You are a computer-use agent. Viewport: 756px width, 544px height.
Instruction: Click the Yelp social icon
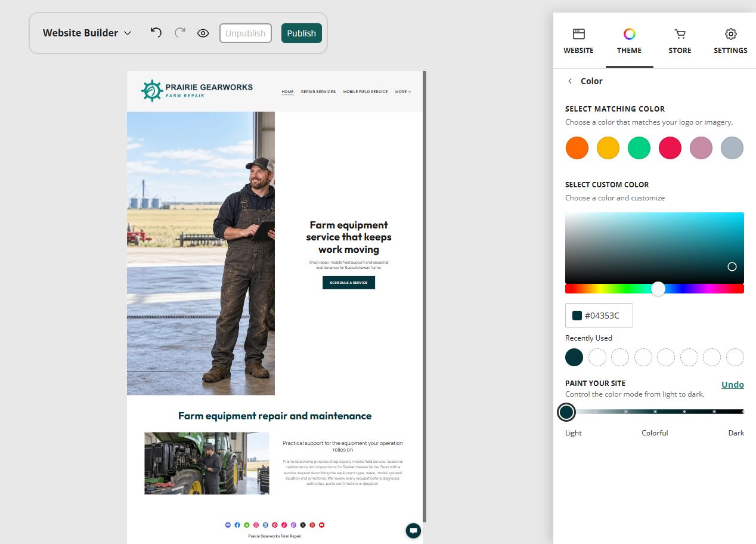[x=312, y=525]
